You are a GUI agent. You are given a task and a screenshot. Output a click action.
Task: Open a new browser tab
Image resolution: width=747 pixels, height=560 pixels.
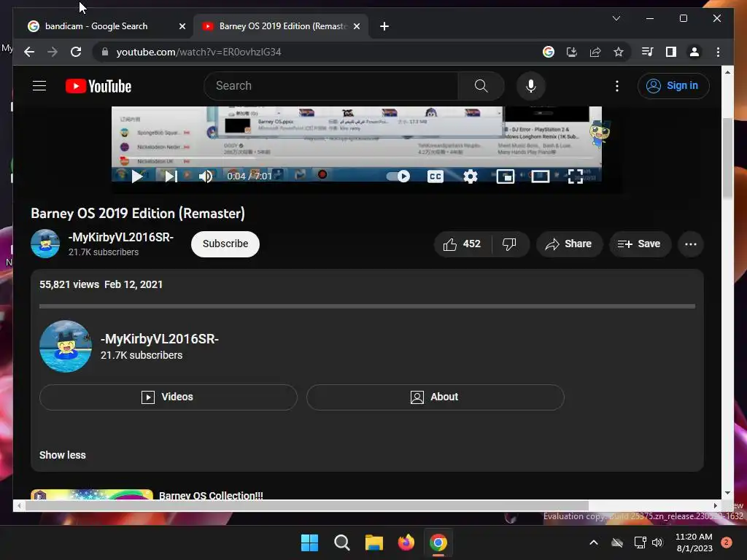pyautogui.click(x=384, y=27)
